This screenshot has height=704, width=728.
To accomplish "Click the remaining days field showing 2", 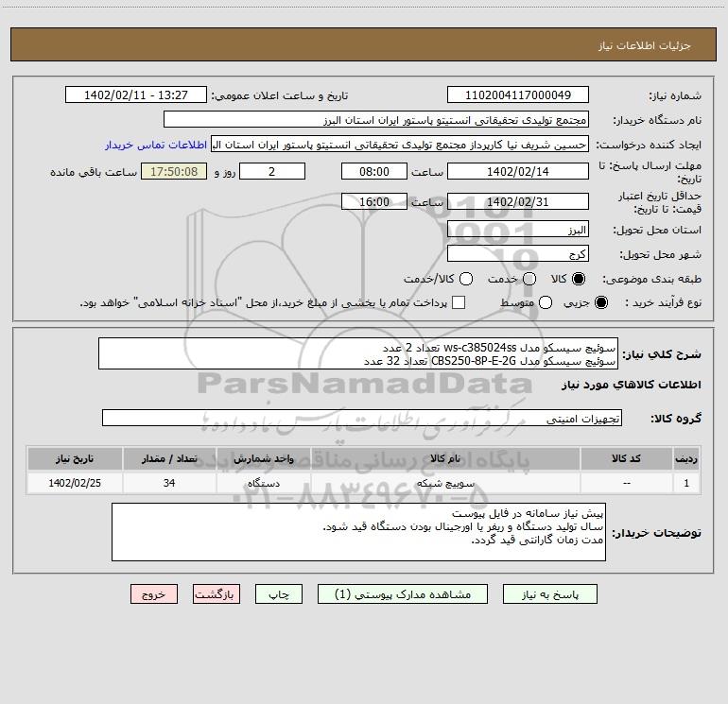I will [272, 171].
